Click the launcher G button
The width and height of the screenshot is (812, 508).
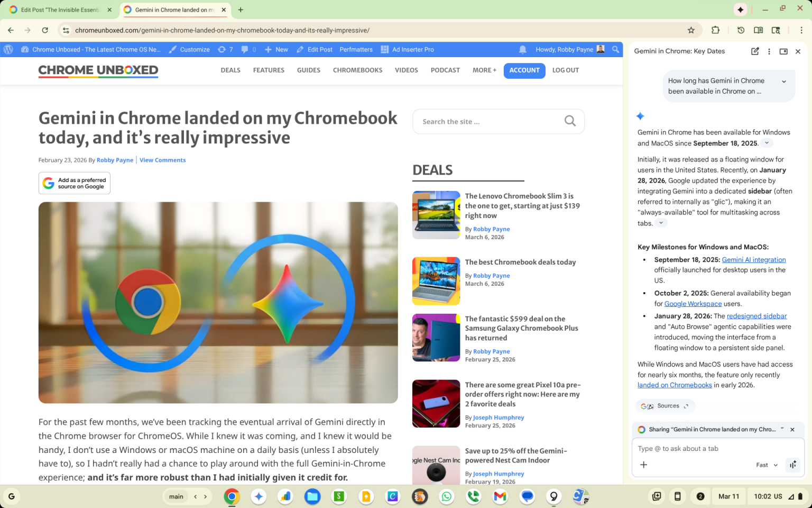click(11, 496)
